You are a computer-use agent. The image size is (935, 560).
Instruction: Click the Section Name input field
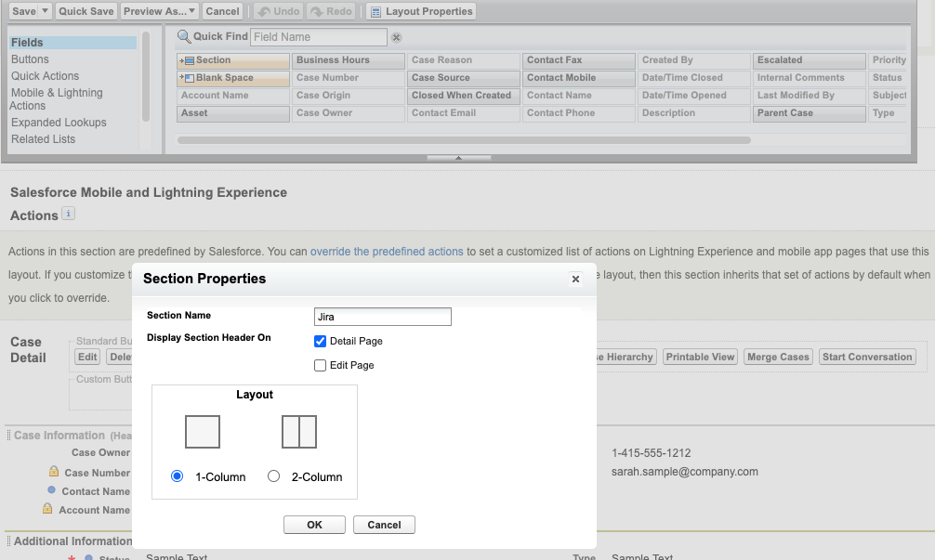click(383, 317)
